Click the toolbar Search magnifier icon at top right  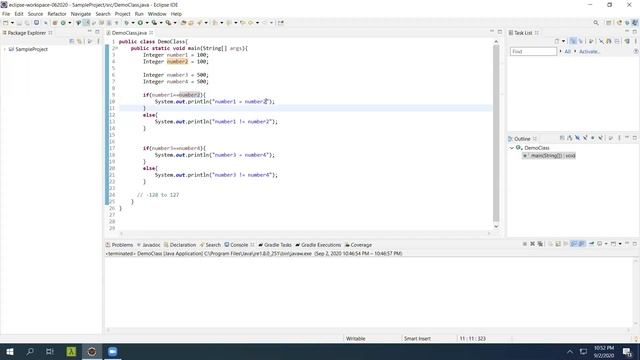tap(596, 23)
